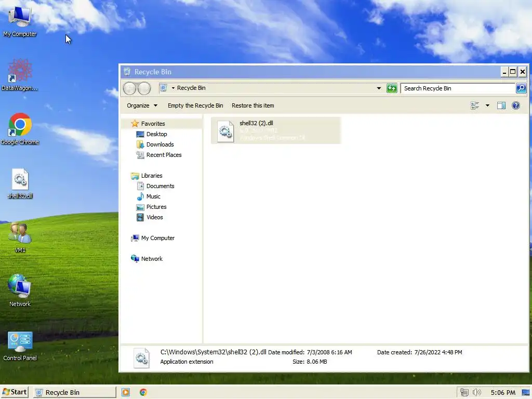Open the view options dropdown arrow
Viewport: 532px width, 399px height.
[487, 105]
